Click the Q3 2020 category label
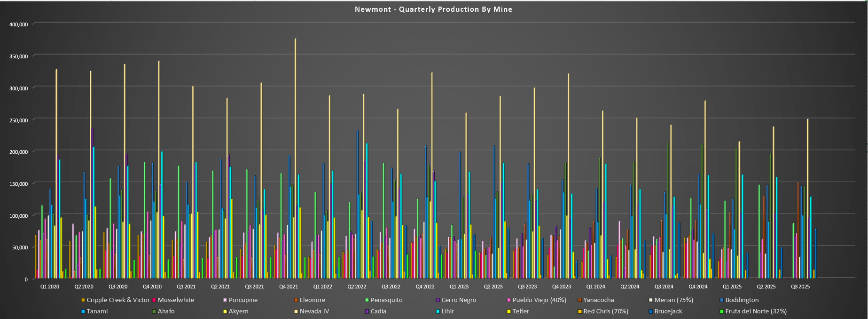 pyautogui.click(x=118, y=287)
